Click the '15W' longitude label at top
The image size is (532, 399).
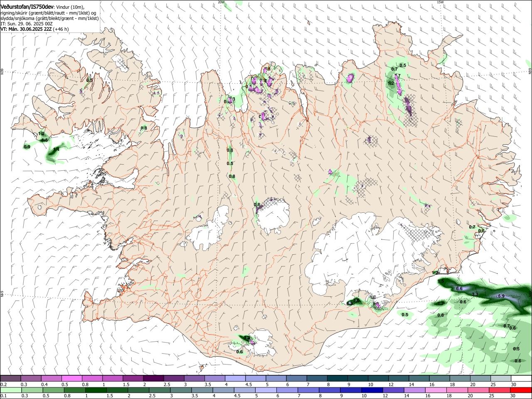[x=440, y=2]
